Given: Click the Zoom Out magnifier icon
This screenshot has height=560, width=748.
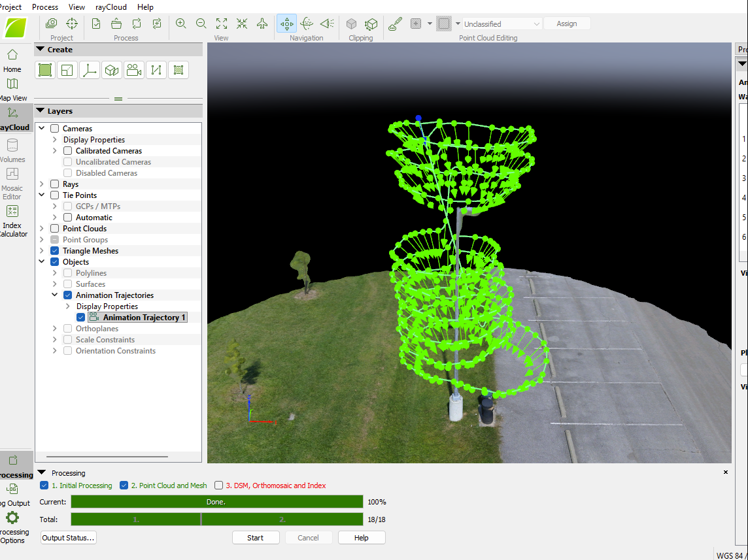Looking at the screenshot, I should [x=201, y=24].
